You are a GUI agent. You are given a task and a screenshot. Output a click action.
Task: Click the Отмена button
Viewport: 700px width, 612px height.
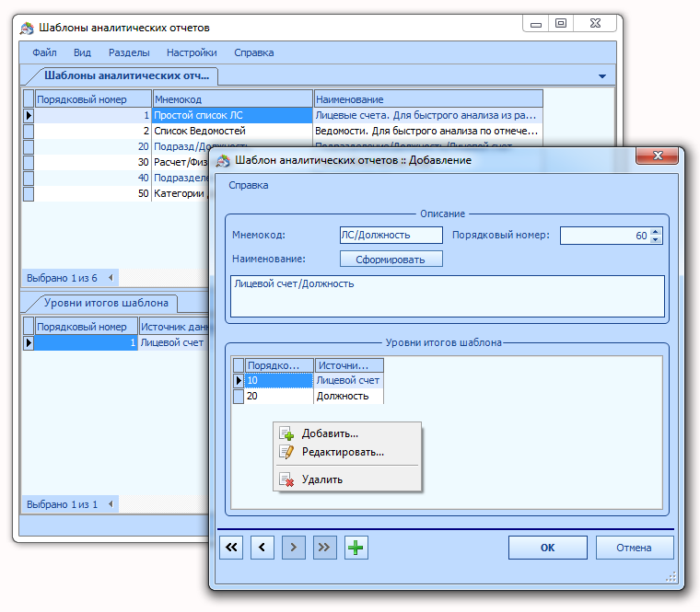click(x=634, y=548)
